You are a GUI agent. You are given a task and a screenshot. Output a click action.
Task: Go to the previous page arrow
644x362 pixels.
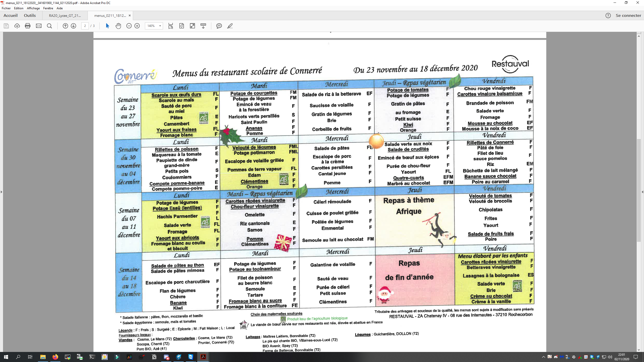point(65,26)
